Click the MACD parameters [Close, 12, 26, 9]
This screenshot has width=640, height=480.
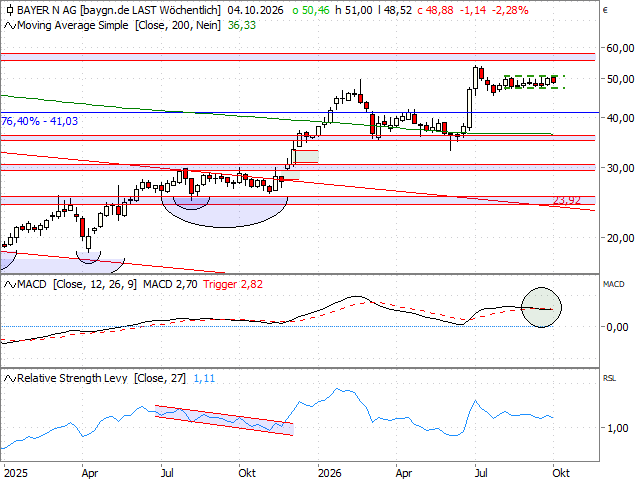95,284
